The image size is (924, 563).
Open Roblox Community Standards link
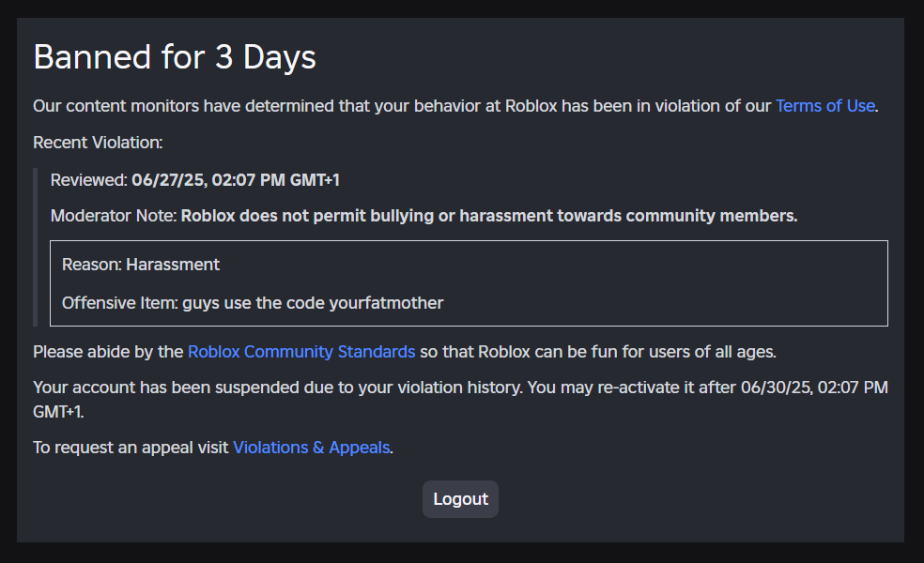point(301,352)
